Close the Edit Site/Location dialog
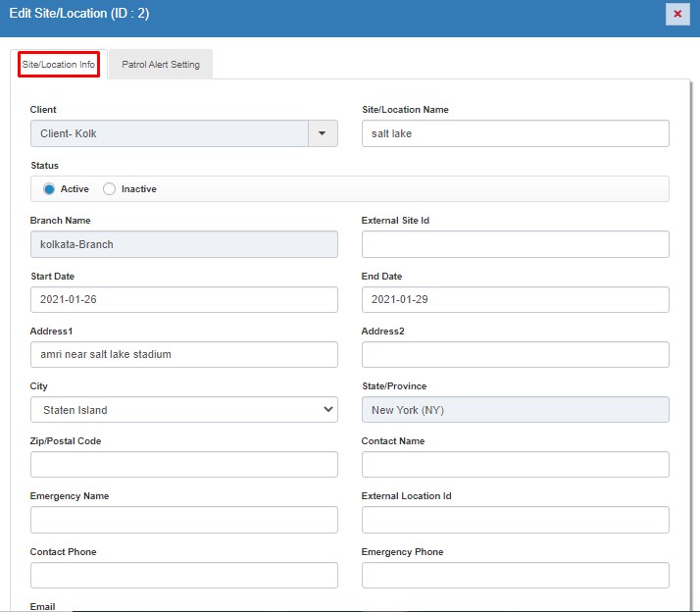 [x=676, y=14]
